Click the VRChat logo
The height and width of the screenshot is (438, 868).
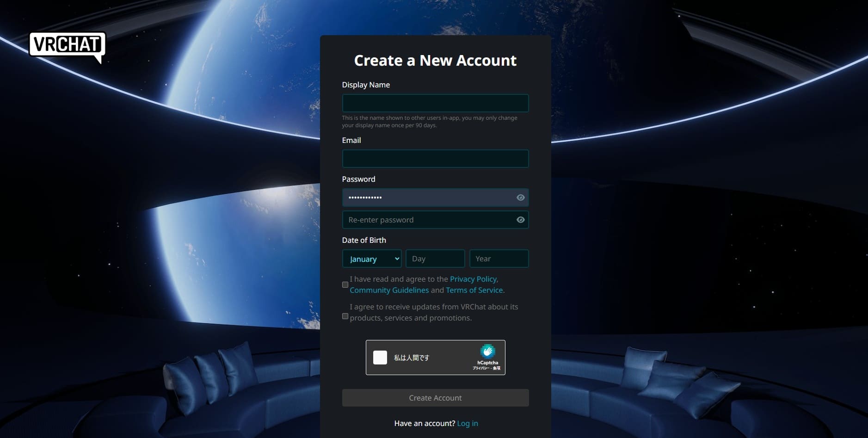[x=68, y=47]
